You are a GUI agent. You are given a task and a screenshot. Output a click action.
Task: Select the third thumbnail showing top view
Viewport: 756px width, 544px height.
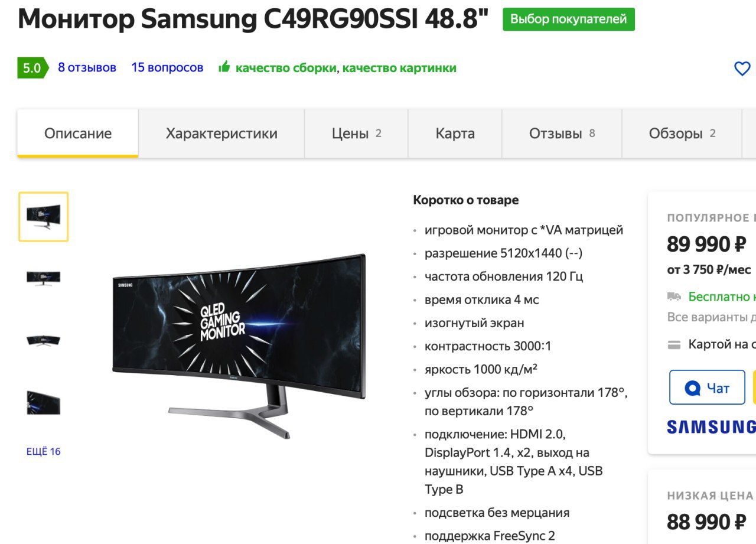(43, 340)
